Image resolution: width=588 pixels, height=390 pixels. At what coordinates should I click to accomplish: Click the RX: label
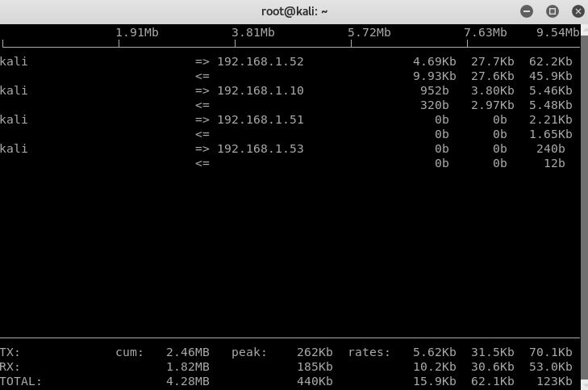pyautogui.click(x=10, y=367)
